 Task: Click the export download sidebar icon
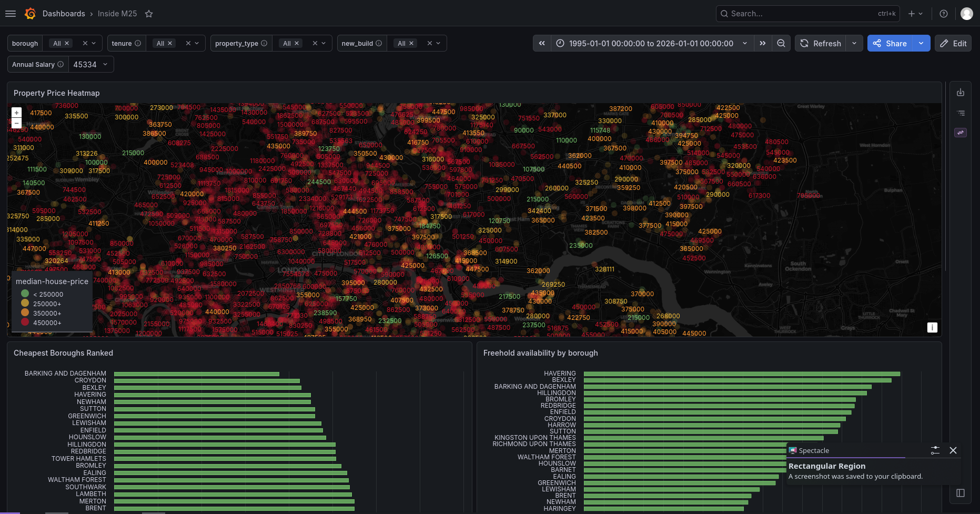[x=961, y=93]
